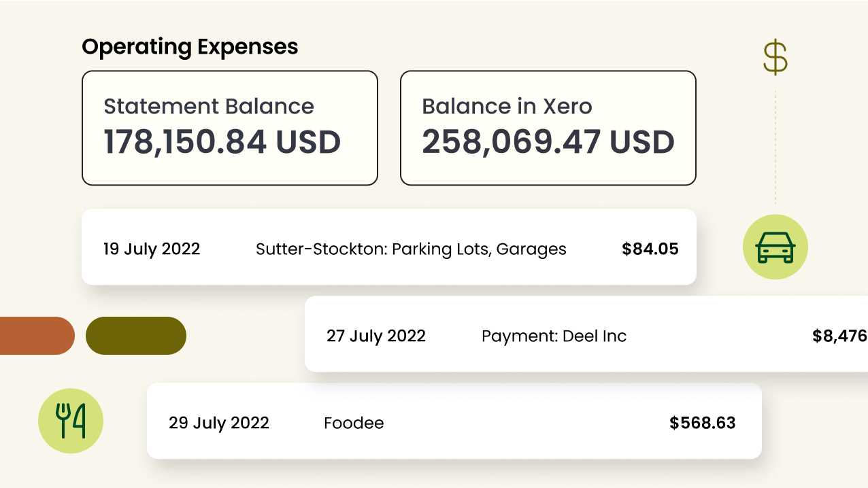Select the Foodee transaction row

pyautogui.click(x=454, y=421)
